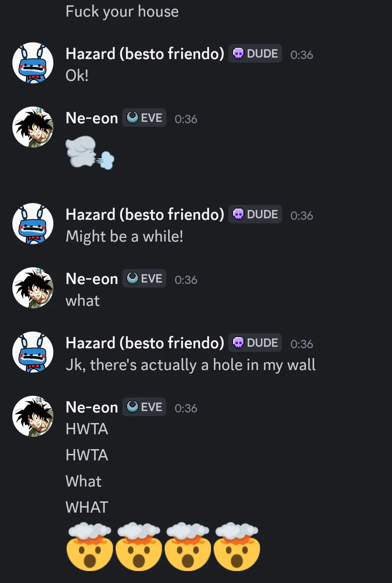Open Hazard's avatar beside the hole in wall message
392x583 pixels.
[x=33, y=352]
